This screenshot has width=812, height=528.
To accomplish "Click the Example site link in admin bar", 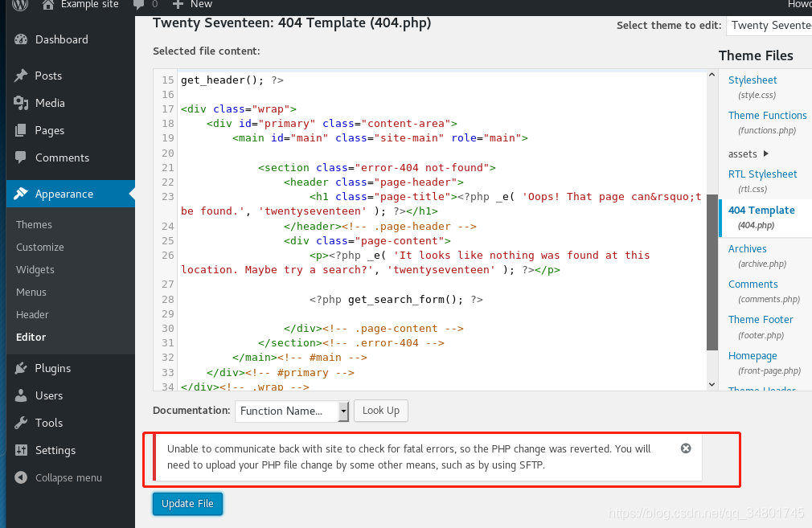I will [89, 5].
